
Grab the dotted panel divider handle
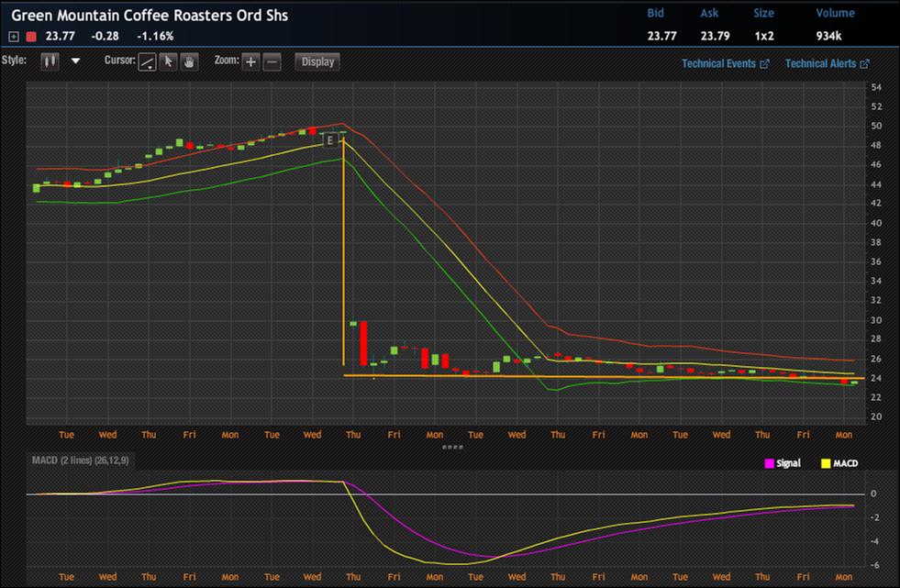point(452,448)
